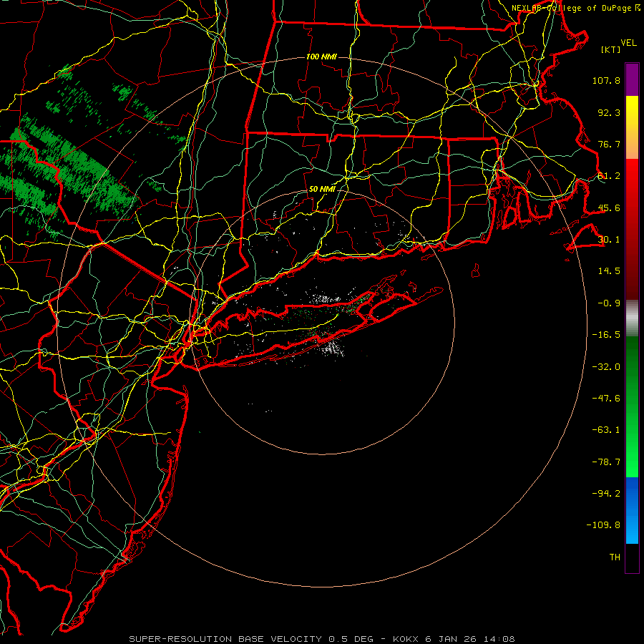Viewport: 644px width, 644px height.
Task: Click the 100 NMI range ring label
Action: (321, 57)
